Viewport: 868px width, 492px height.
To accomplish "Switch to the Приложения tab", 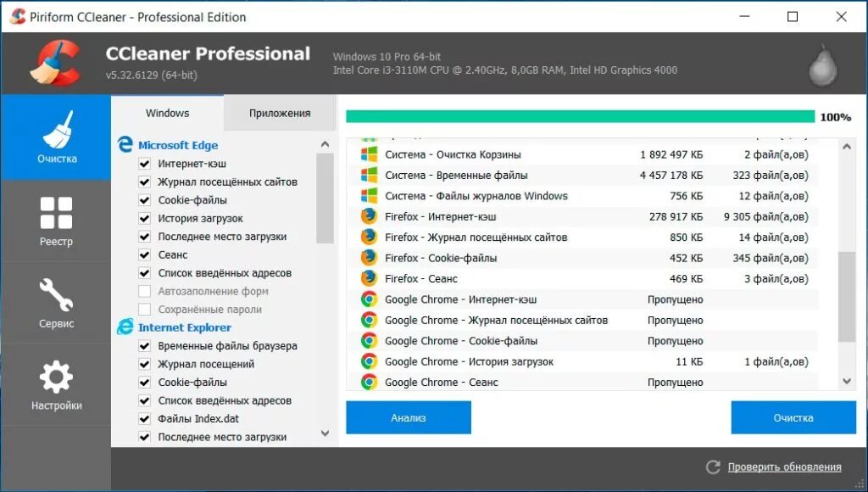I will pyautogui.click(x=280, y=113).
